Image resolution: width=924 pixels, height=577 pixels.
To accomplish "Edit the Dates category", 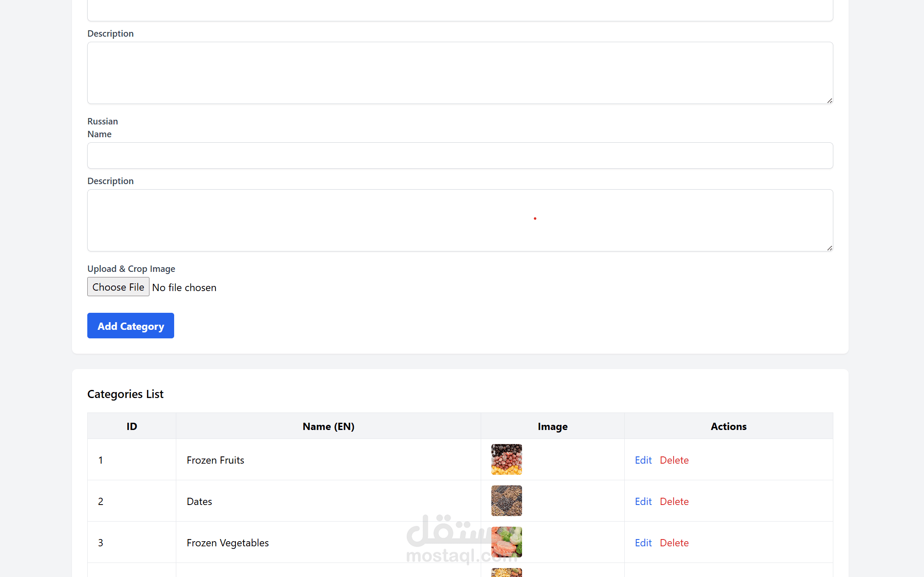I will (x=643, y=502).
